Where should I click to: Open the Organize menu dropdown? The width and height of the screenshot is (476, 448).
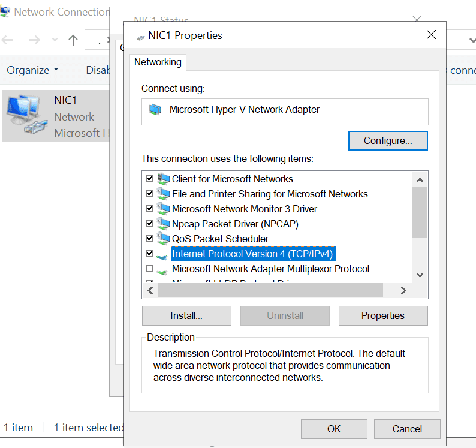32,70
